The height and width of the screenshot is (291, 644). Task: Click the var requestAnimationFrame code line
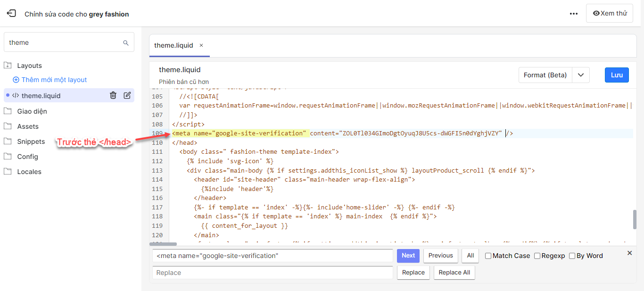[406, 106]
